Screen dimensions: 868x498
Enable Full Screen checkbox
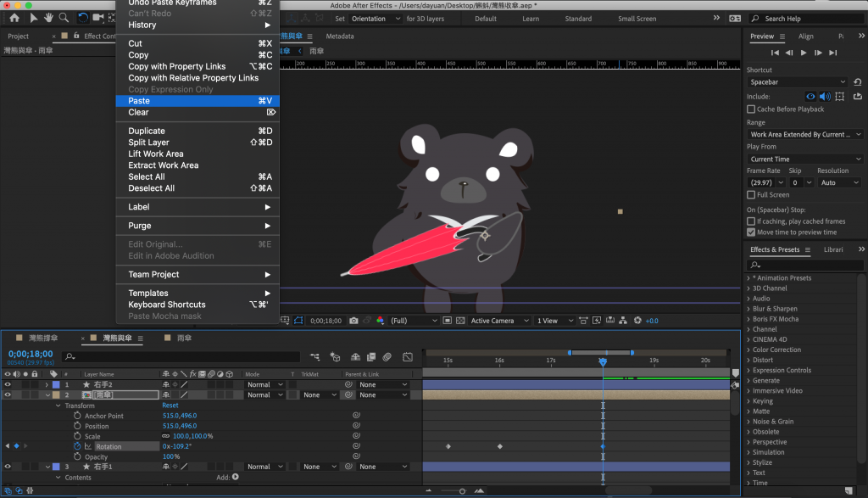[x=751, y=195]
